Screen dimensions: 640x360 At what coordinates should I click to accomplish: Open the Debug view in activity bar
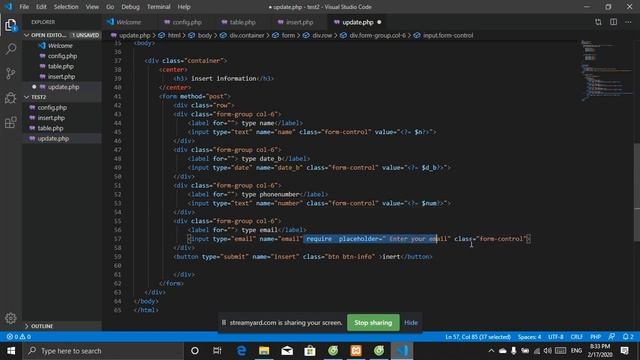[x=11, y=98]
